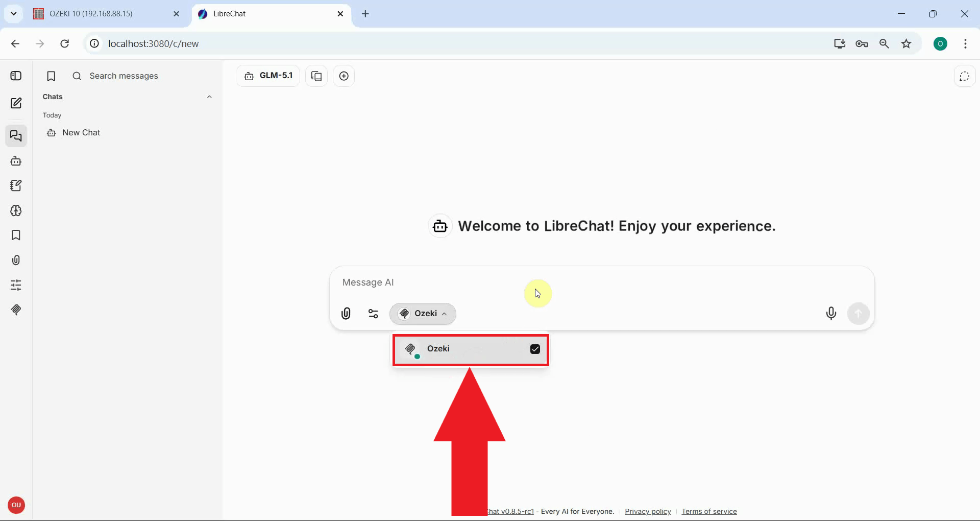Collapse the Ozeki MCP servers dropdown
Image resolution: width=980 pixels, height=521 pixels.
coord(423,314)
